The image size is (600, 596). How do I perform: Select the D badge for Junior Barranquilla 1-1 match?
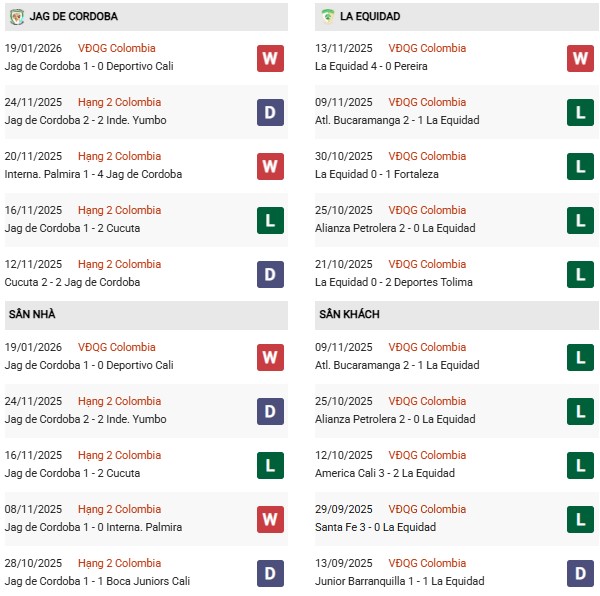[x=580, y=572]
